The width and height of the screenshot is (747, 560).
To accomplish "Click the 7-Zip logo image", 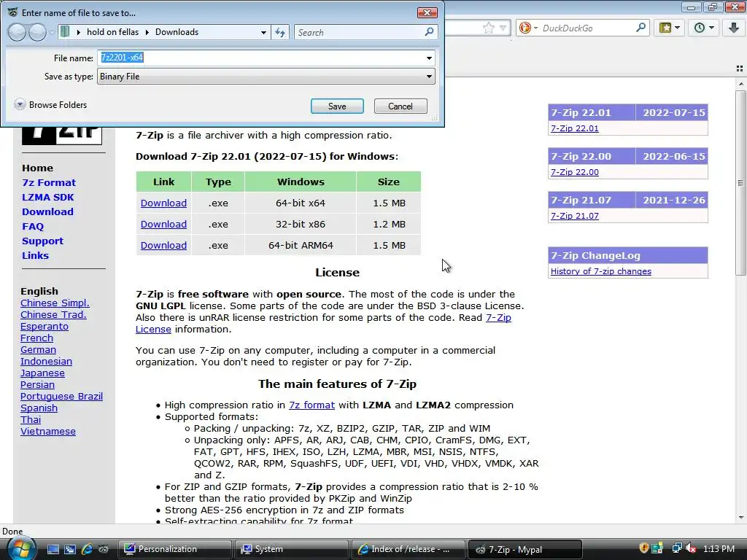I will 62,135.
